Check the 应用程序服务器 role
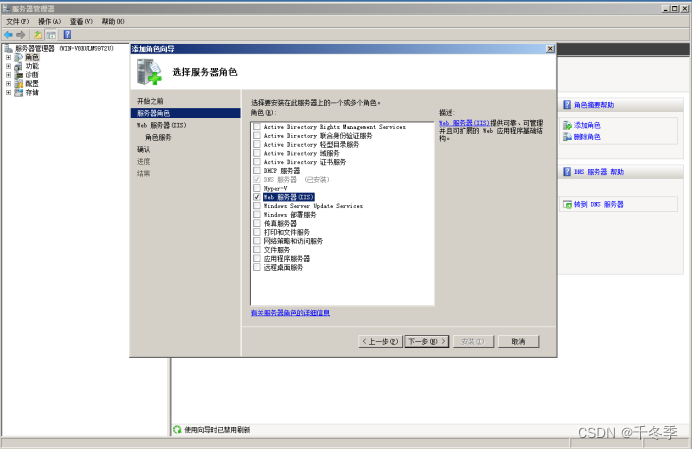This screenshot has width=693, height=450. click(257, 259)
